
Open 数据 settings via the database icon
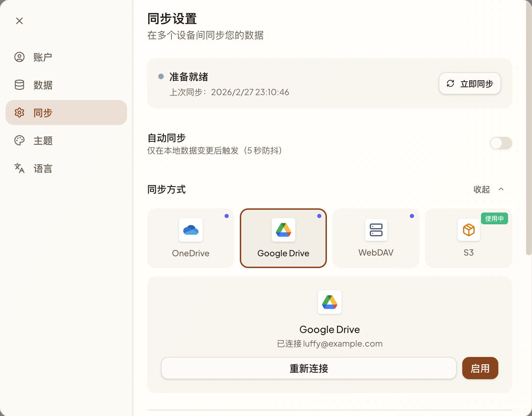pyautogui.click(x=19, y=85)
